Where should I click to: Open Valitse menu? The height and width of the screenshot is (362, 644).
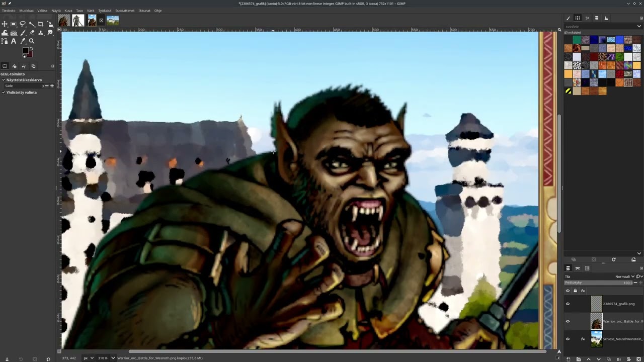42,11
